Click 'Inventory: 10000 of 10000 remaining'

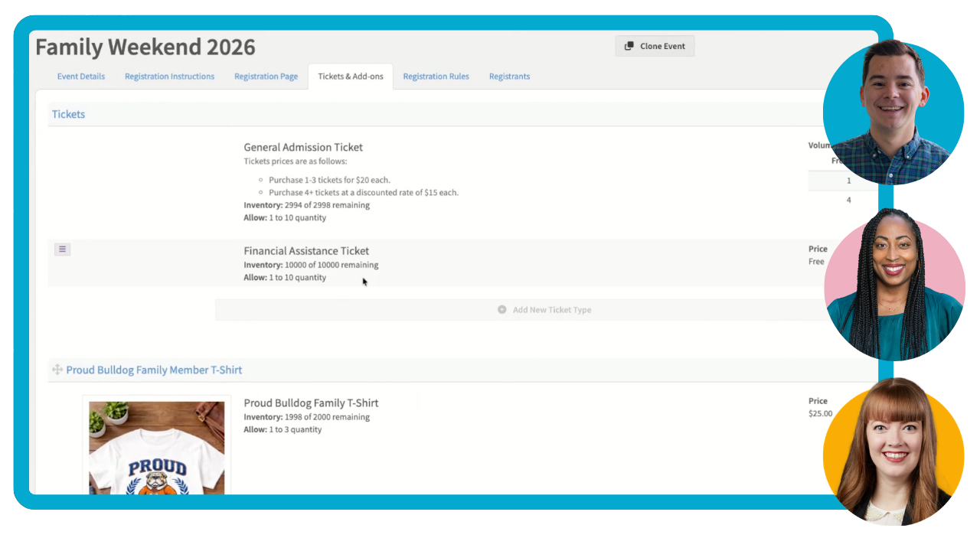click(311, 265)
